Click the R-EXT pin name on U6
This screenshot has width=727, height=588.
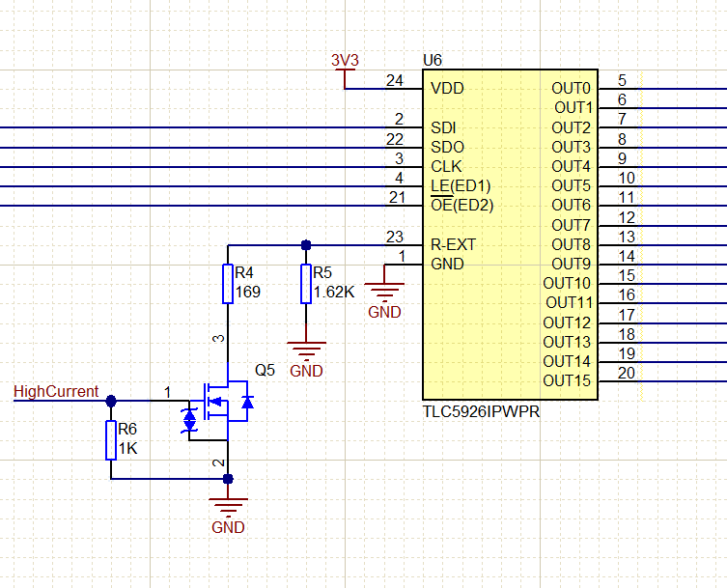point(454,244)
